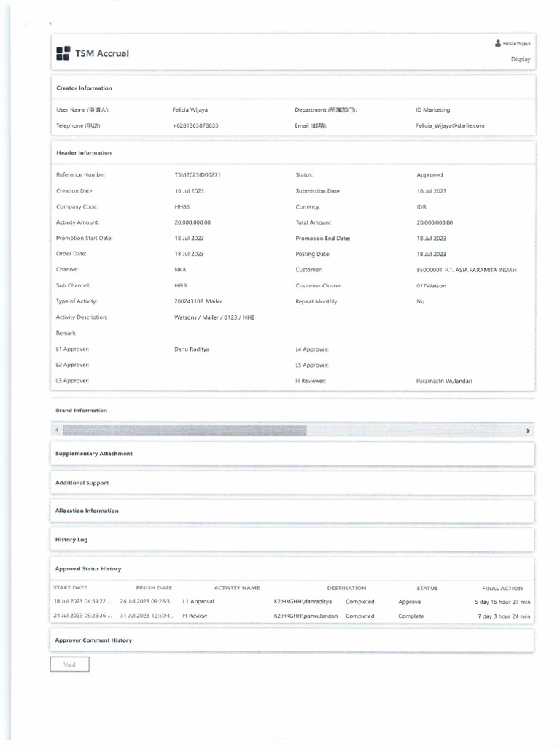The image size is (560, 747).
Task: Sort by DESTINATION column header
Action: pos(346,589)
